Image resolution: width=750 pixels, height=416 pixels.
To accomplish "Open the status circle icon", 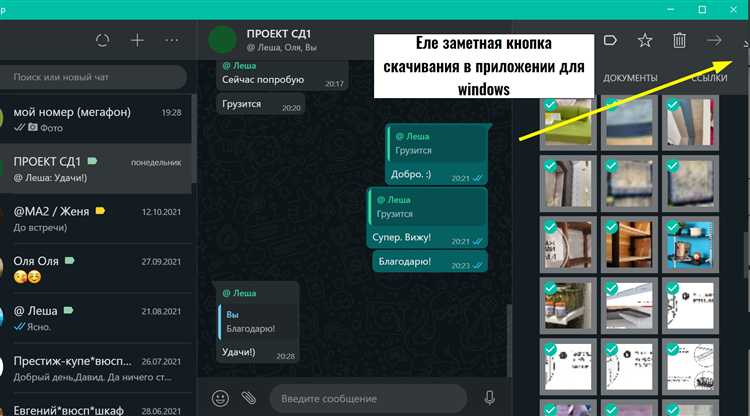I will pyautogui.click(x=102, y=40).
